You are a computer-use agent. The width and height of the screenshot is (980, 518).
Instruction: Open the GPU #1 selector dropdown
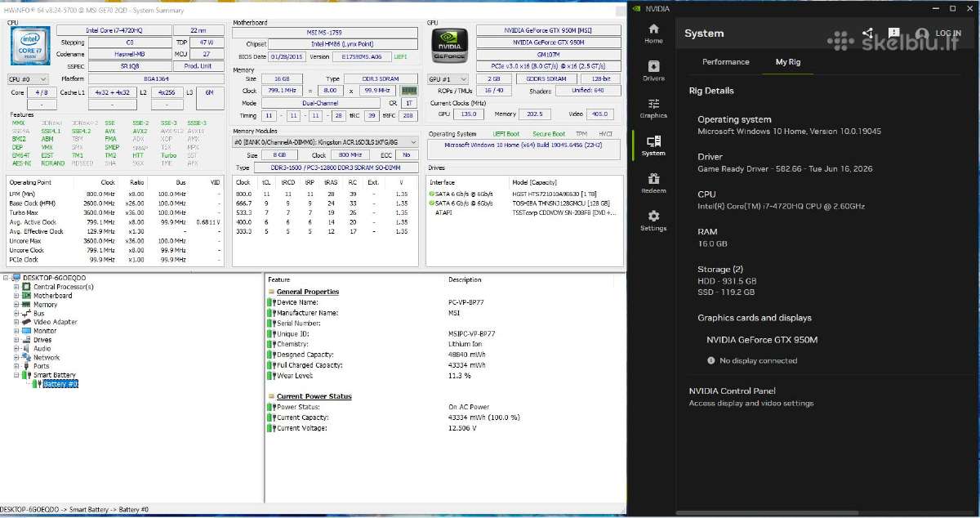click(x=448, y=79)
